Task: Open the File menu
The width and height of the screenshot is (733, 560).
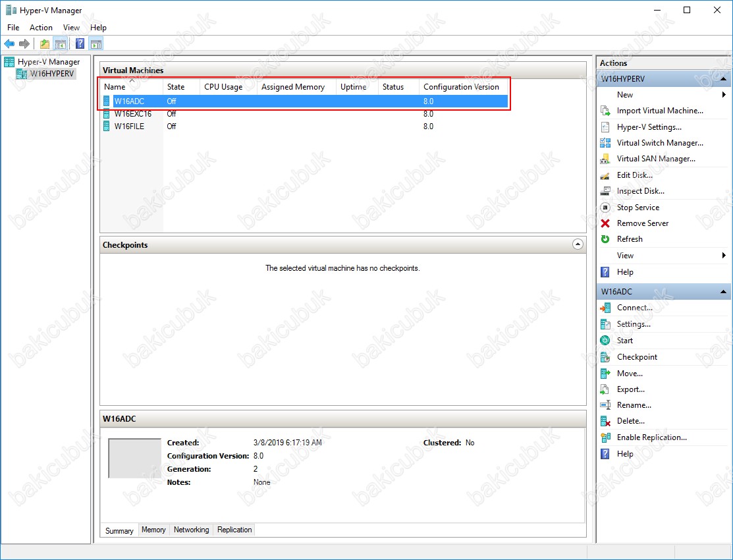Action: click(x=13, y=28)
